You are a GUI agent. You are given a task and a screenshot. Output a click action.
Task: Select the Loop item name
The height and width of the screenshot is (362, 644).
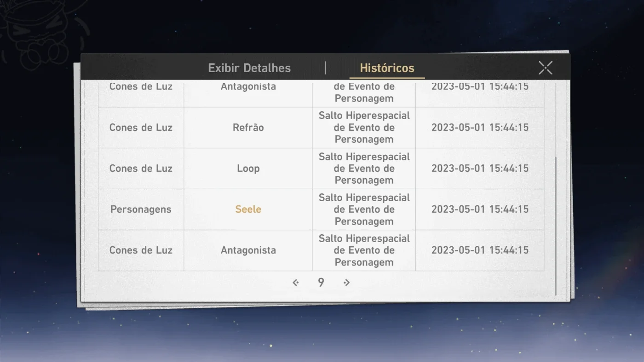(248, 169)
